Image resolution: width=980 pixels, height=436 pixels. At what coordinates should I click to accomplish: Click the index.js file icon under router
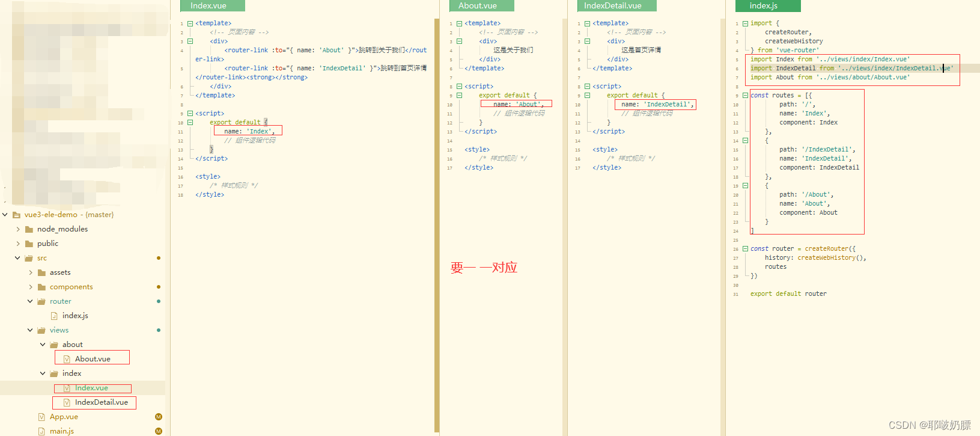coord(54,316)
